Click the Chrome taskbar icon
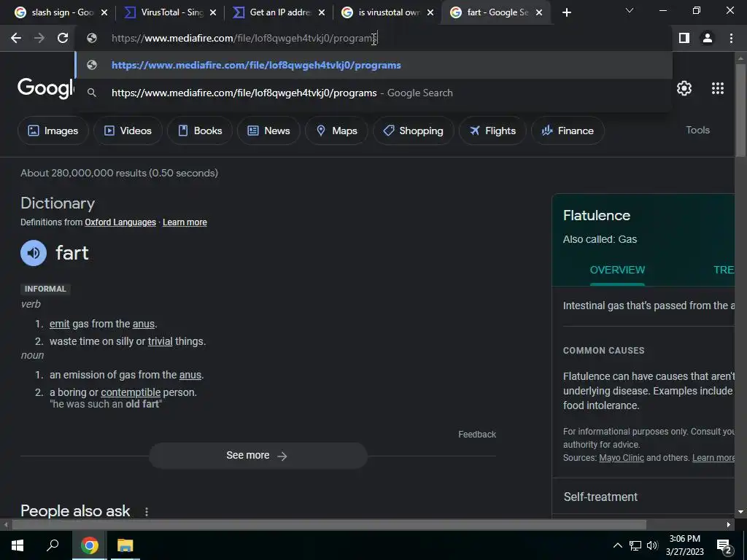The image size is (747, 560). click(89, 545)
